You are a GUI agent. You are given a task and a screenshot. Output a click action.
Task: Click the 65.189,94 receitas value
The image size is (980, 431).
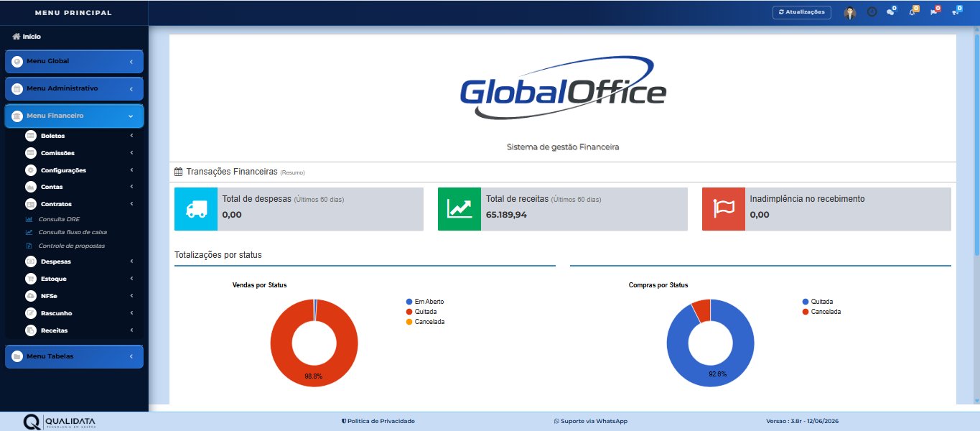pyautogui.click(x=506, y=214)
